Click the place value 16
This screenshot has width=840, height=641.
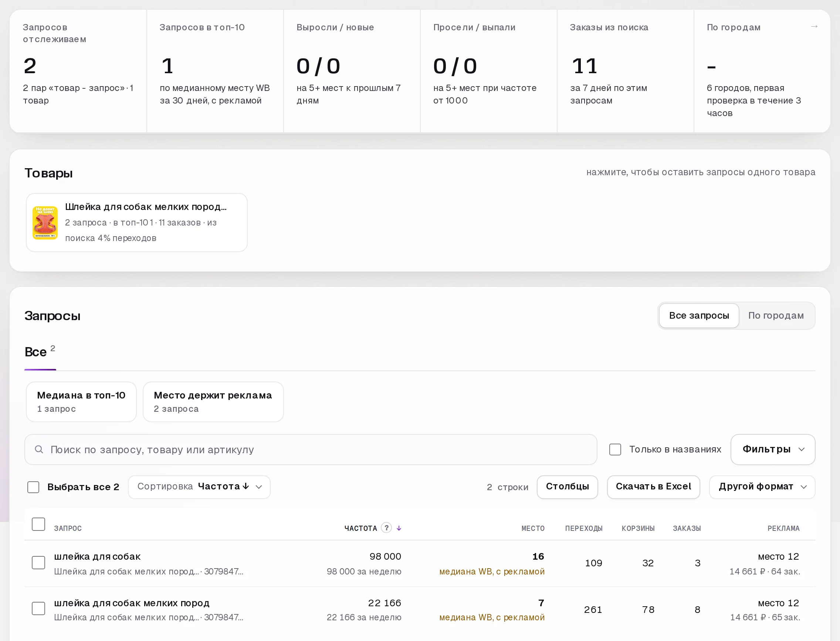(x=538, y=557)
